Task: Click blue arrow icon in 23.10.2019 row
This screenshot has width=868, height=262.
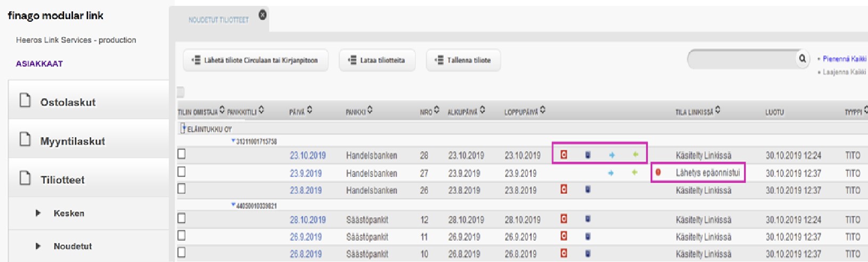Action: [x=611, y=155]
